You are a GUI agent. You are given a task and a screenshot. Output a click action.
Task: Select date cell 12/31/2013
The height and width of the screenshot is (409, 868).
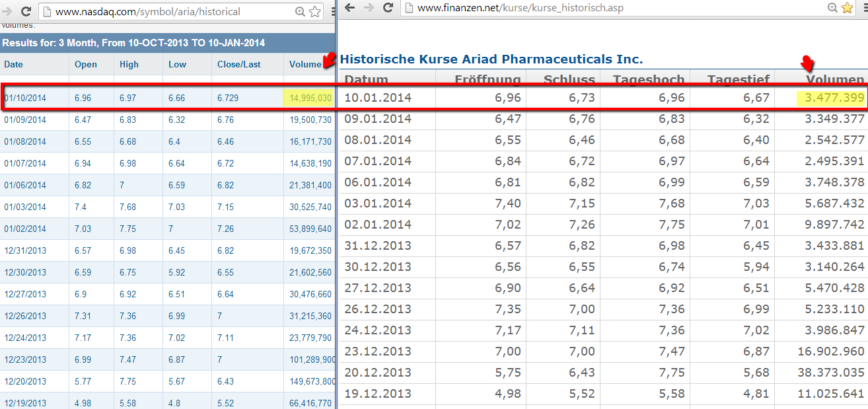pos(25,250)
